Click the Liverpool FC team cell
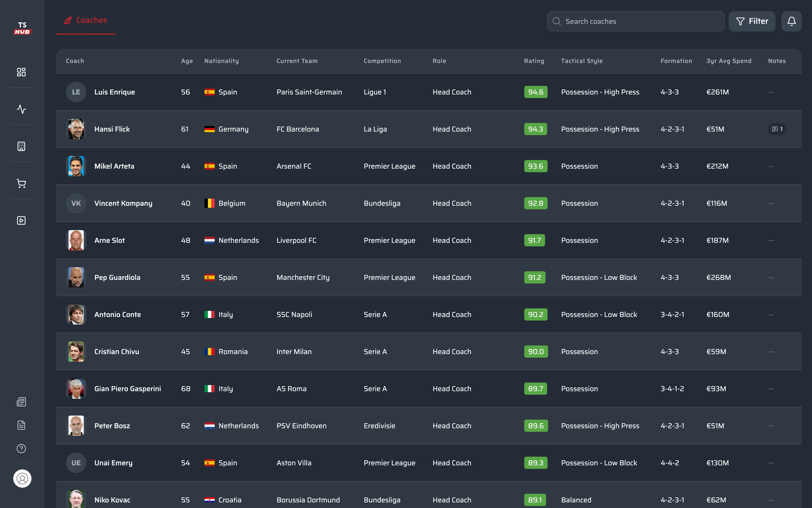Screen dimensions: 812x508 [296, 240]
